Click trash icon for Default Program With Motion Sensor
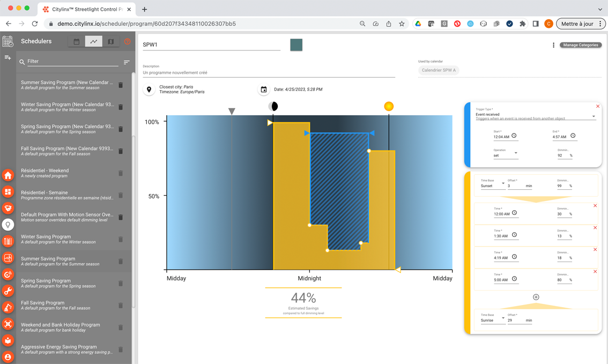This screenshot has height=364, width=608. coord(121,217)
